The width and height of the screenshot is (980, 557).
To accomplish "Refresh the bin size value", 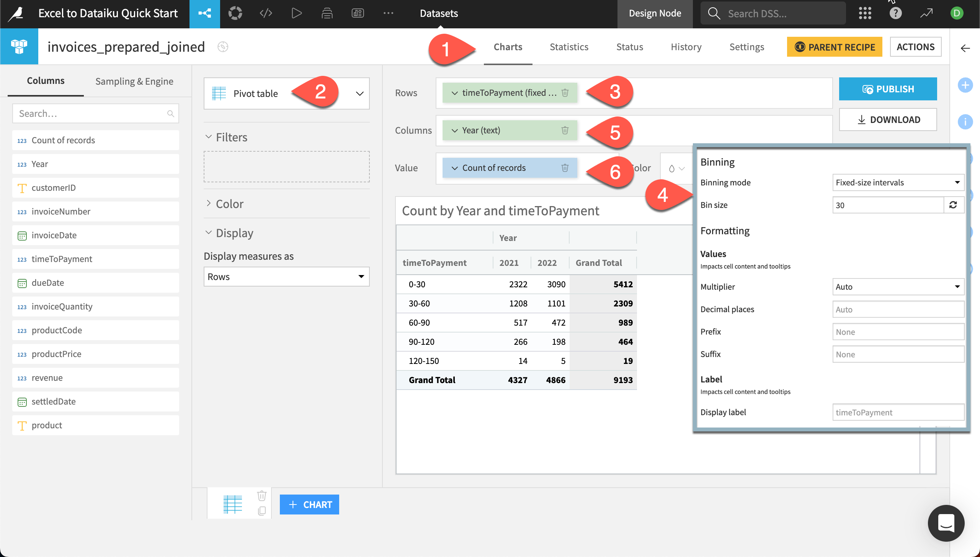I will tap(953, 205).
